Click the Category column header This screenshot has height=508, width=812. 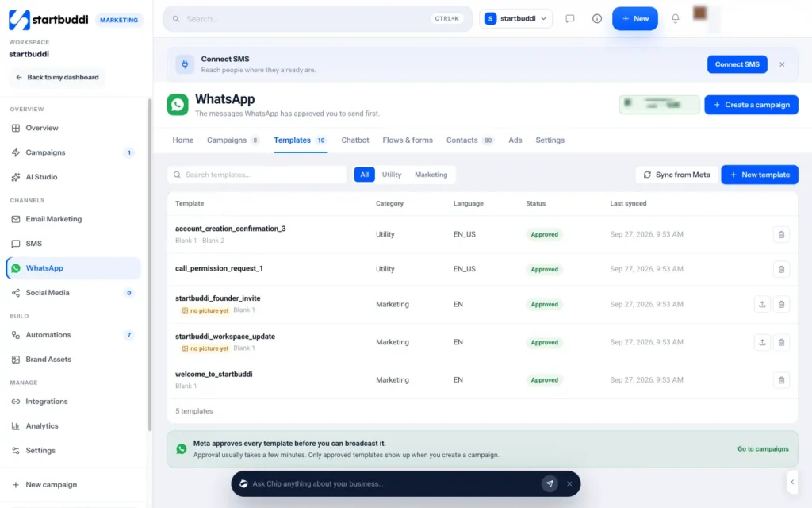tap(389, 204)
